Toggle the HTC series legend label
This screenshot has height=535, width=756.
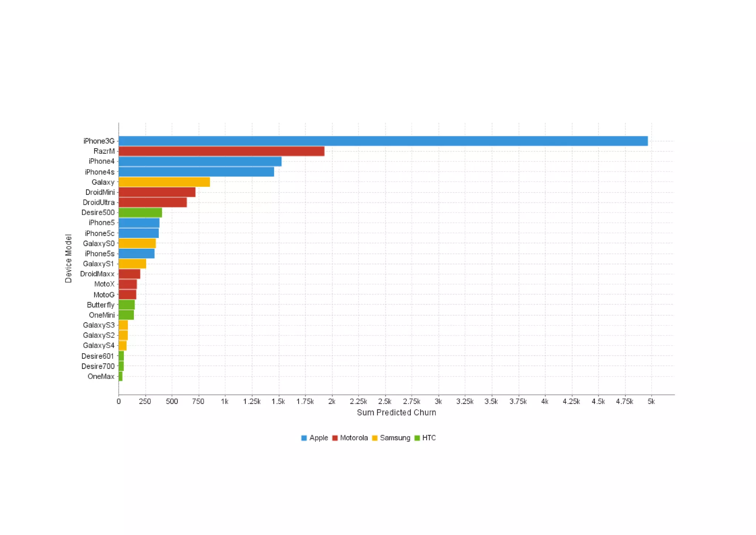429,438
